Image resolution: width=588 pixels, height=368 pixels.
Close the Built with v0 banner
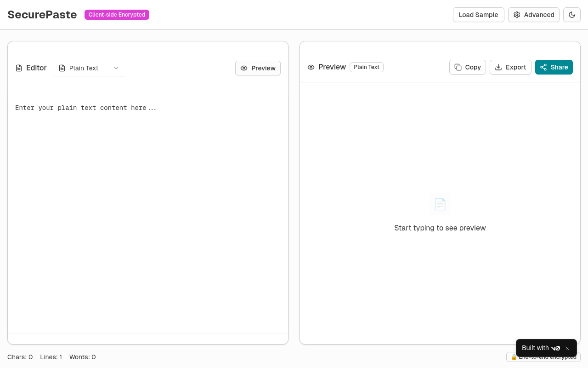click(567, 348)
